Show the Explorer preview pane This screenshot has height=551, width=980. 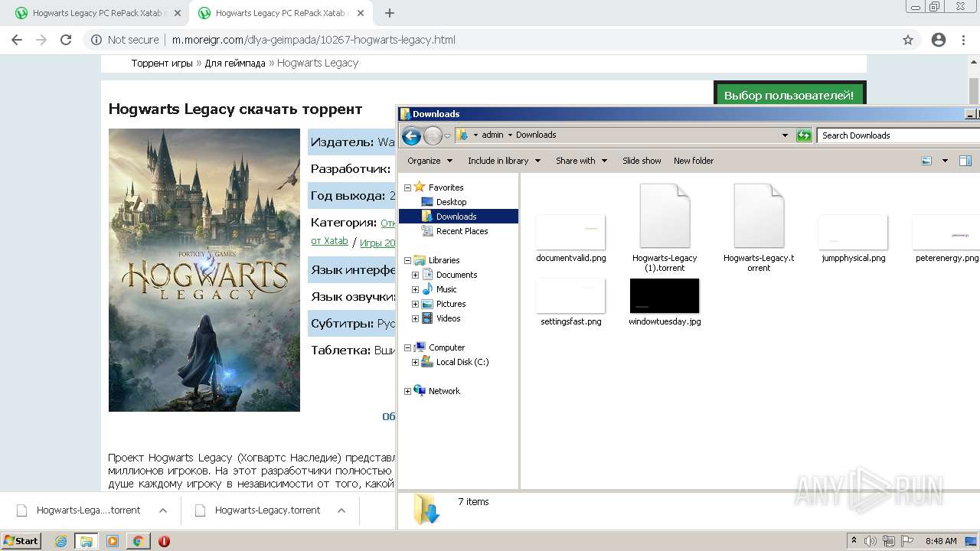click(x=965, y=161)
